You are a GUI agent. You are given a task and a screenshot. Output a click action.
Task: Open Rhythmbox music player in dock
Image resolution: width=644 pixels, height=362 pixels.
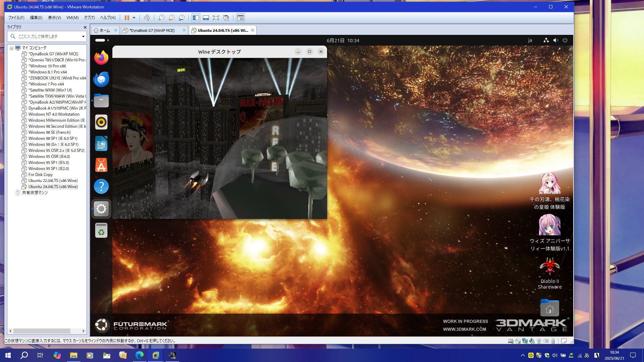101,122
